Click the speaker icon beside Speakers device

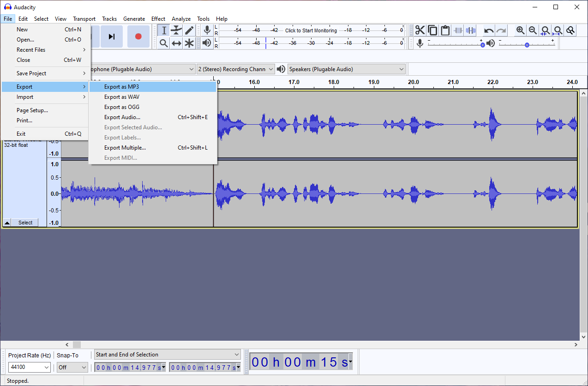281,69
